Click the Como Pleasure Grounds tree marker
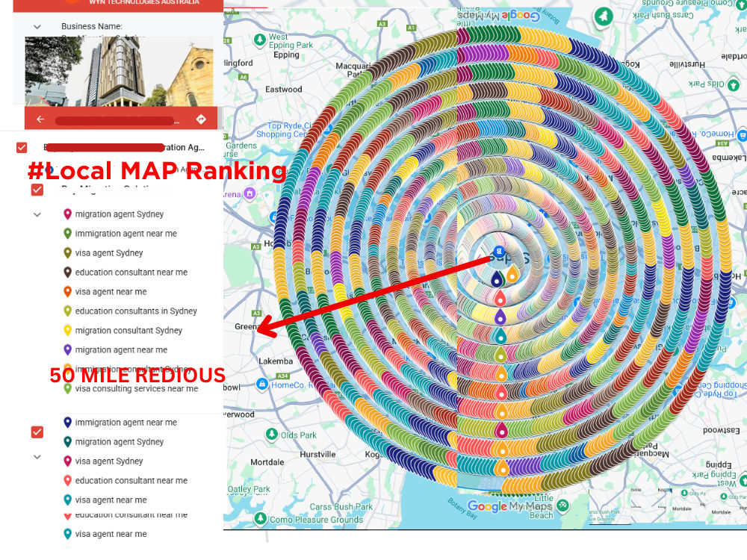This screenshot has height=560, width=747. [x=260, y=518]
